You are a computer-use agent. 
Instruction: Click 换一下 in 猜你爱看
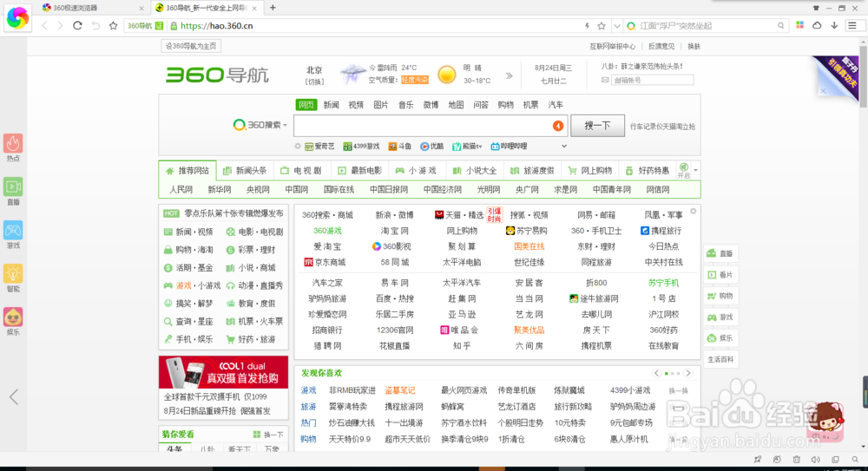(x=268, y=435)
